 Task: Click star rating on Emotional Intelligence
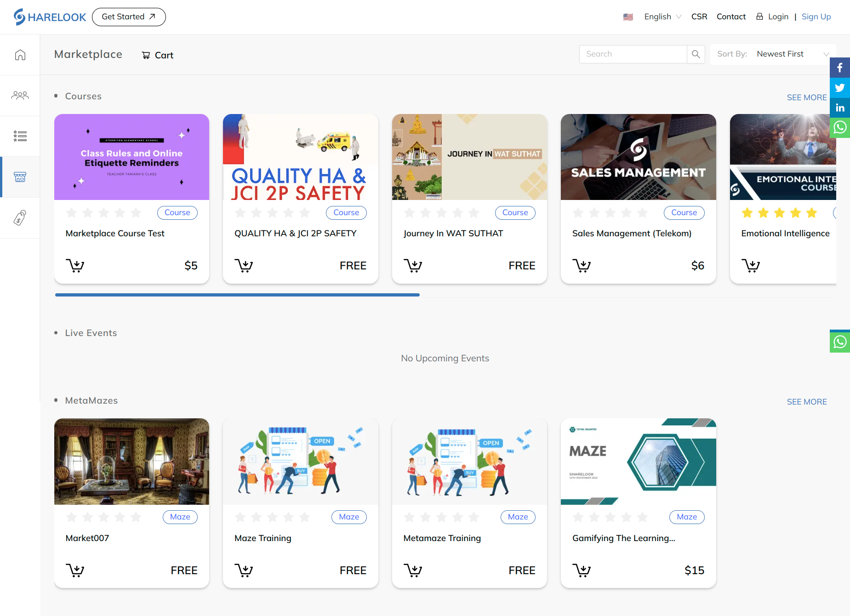779,213
